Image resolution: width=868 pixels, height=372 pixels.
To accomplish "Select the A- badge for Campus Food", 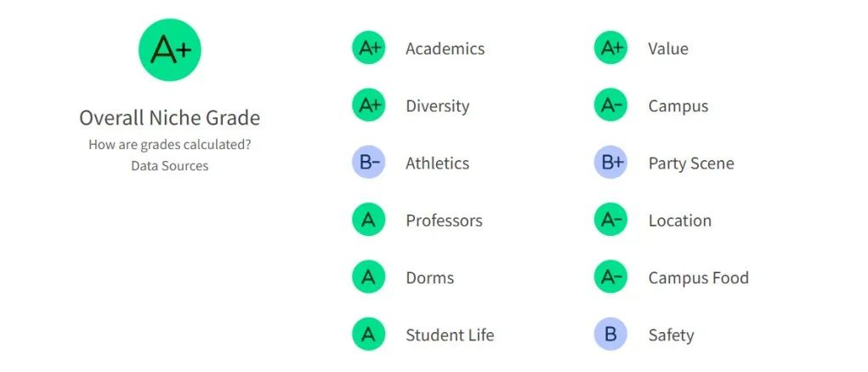I will pyautogui.click(x=610, y=278).
